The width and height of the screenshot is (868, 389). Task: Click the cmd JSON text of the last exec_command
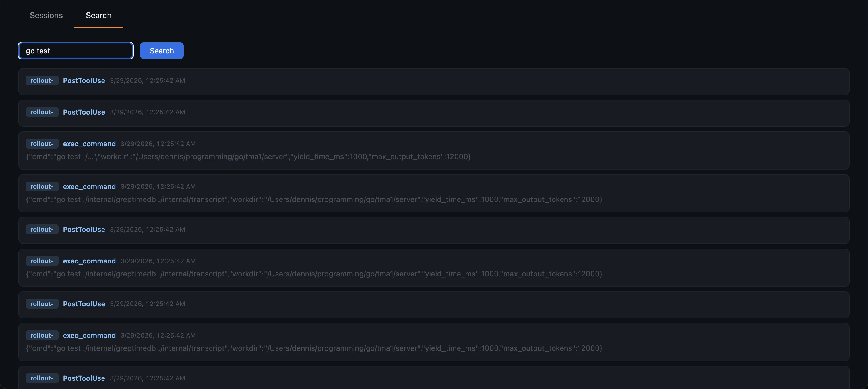coord(313,348)
